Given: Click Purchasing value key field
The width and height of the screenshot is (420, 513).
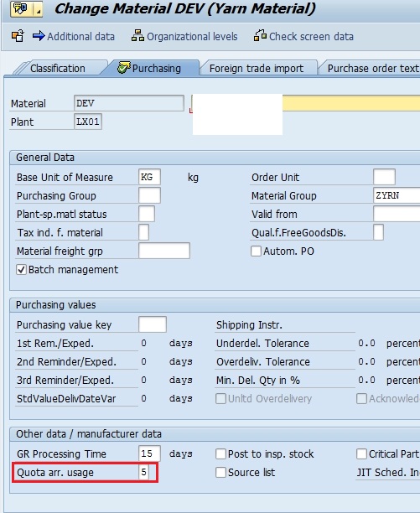Looking at the screenshot, I should click(153, 324).
